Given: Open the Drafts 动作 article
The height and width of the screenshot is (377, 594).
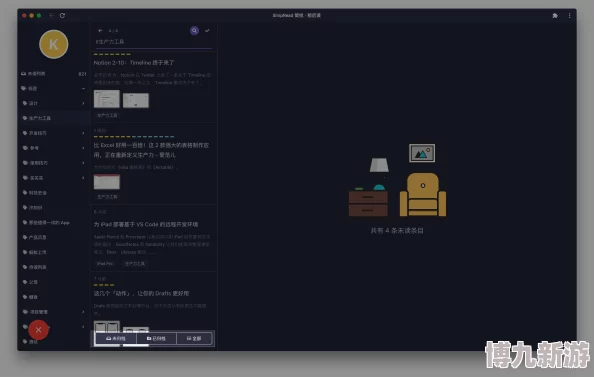Looking at the screenshot, I should [141, 293].
